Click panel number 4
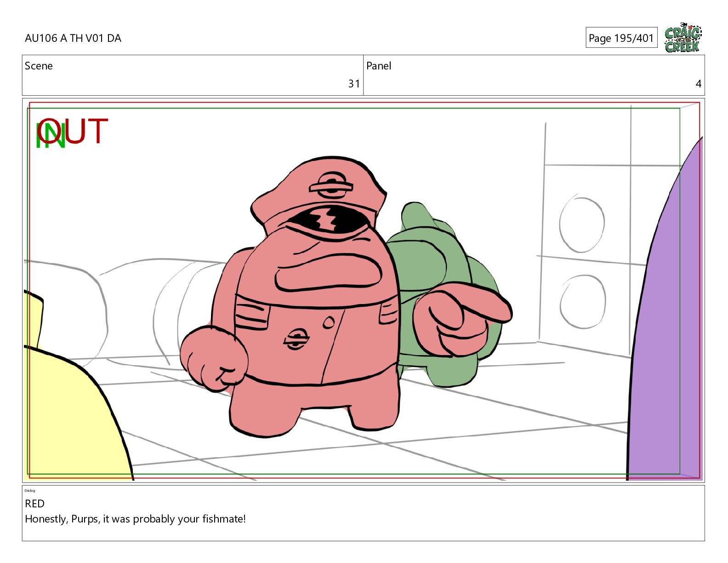The image size is (728, 563). 698,84
